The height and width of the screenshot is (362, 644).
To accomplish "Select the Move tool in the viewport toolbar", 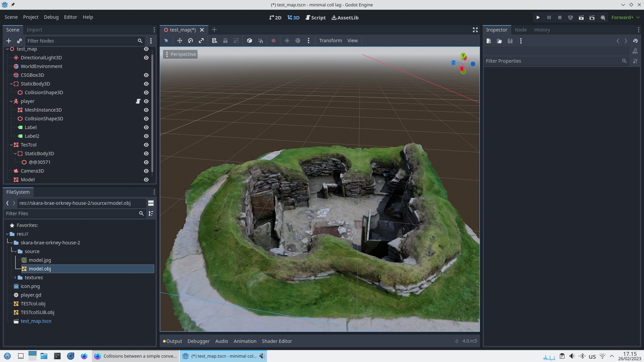I will 180,41.
